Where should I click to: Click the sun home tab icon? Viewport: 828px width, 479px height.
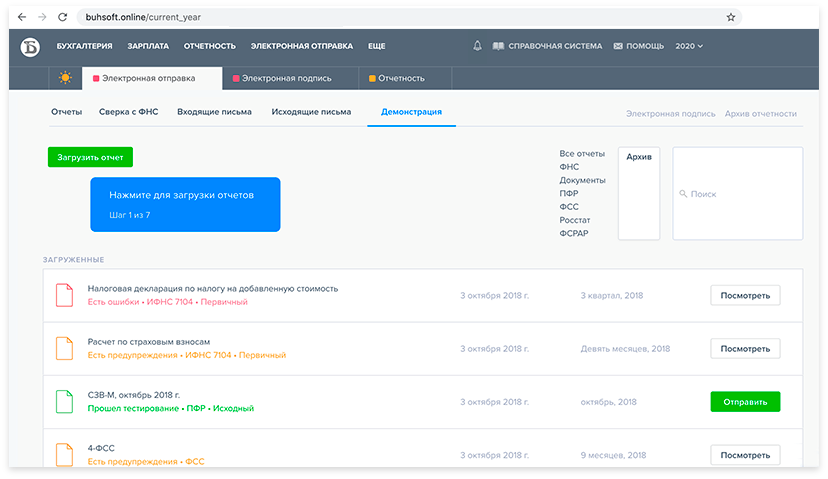click(65, 78)
